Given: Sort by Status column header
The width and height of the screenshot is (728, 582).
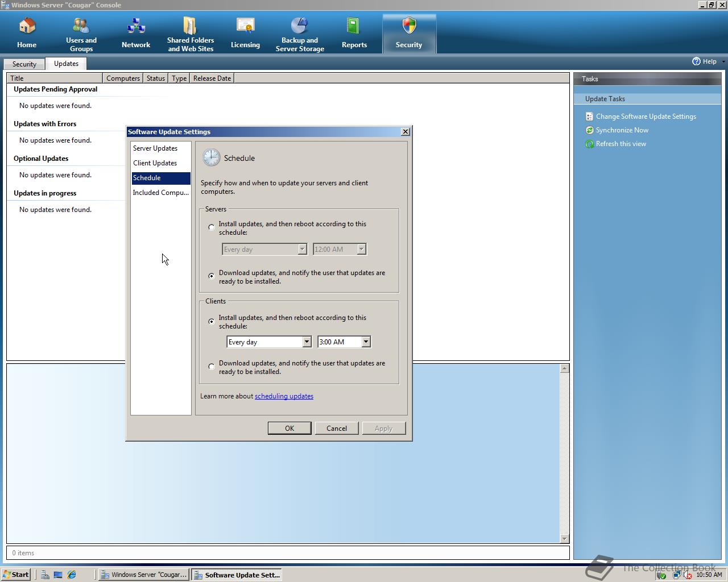Looking at the screenshot, I should coord(155,78).
